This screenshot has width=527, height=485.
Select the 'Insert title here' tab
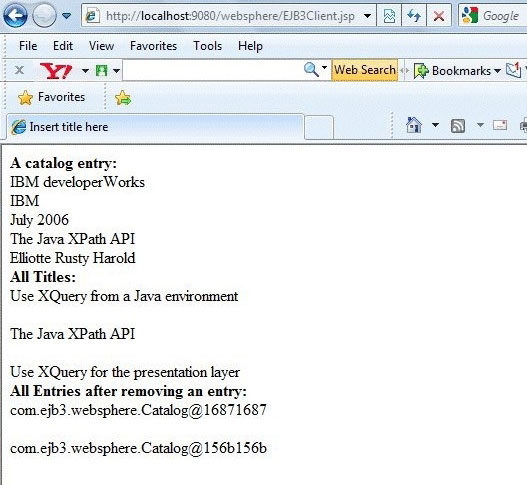click(x=155, y=127)
